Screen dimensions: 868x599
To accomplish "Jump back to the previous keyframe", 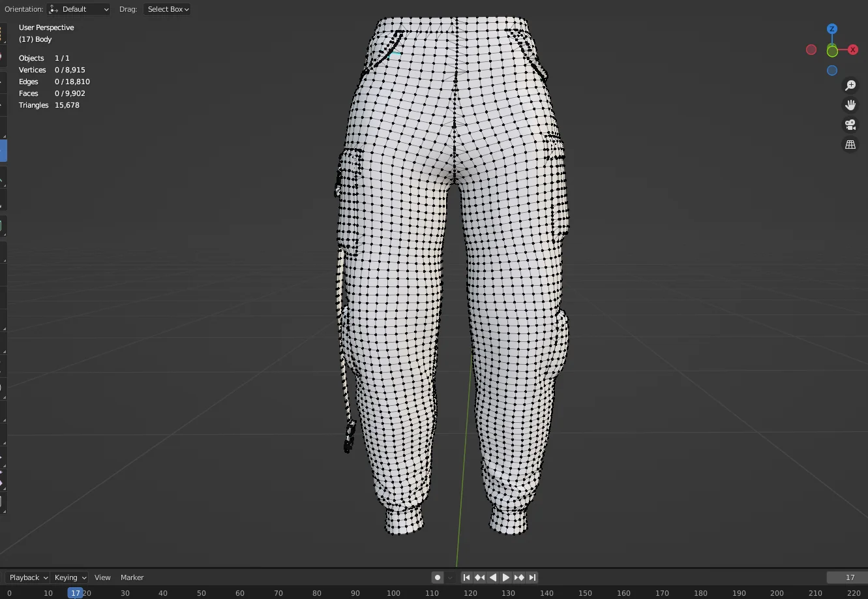I will point(479,577).
